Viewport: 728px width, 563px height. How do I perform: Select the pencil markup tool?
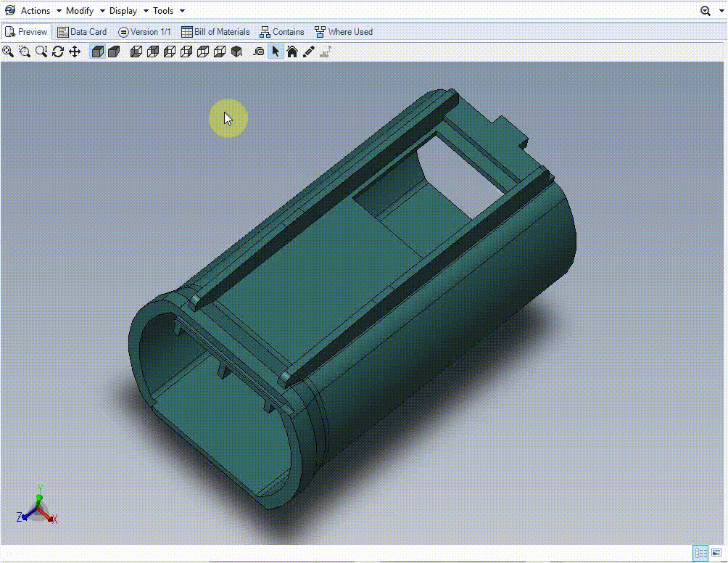click(309, 52)
